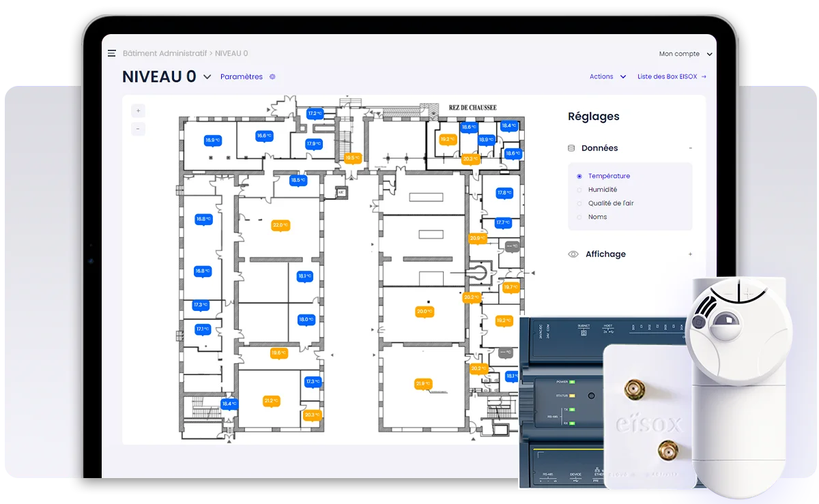Select the 20.9 °C sensor marker
Screen dimensions: 819x504
coord(477,238)
